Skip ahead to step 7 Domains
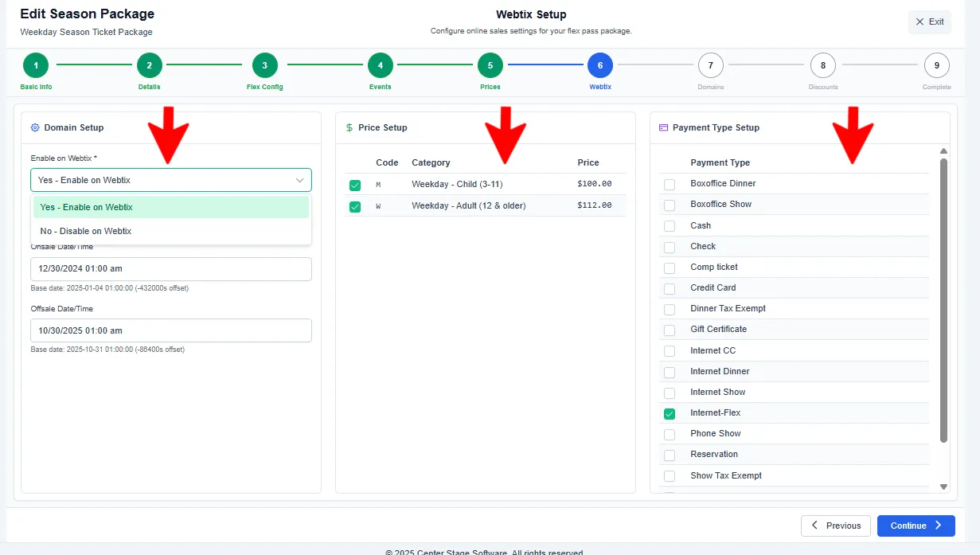This screenshot has width=980, height=555. click(x=711, y=65)
